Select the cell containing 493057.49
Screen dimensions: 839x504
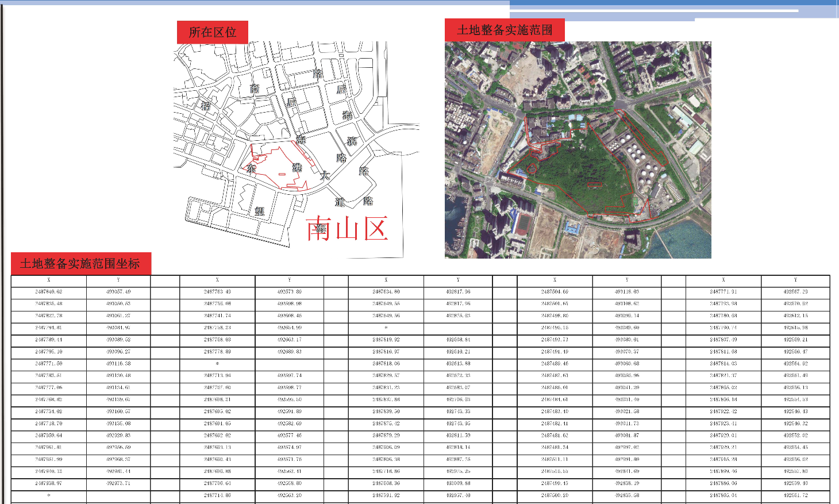118,292
